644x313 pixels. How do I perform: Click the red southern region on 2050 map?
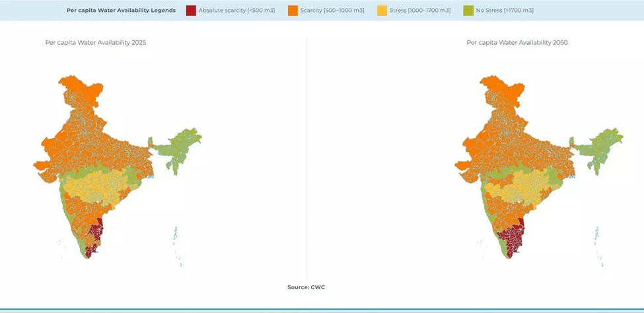(x=512, y=236)
